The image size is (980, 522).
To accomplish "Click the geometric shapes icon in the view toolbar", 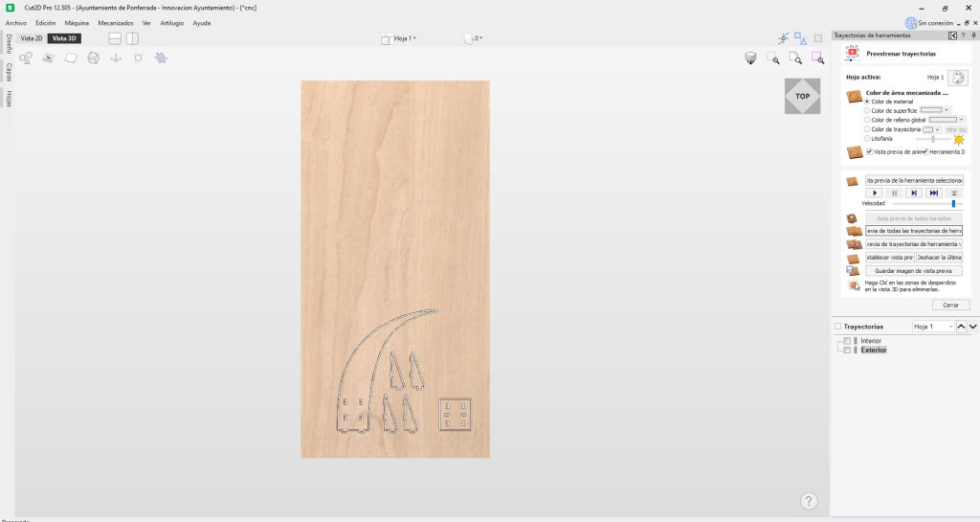I will [x=26, y=58].
